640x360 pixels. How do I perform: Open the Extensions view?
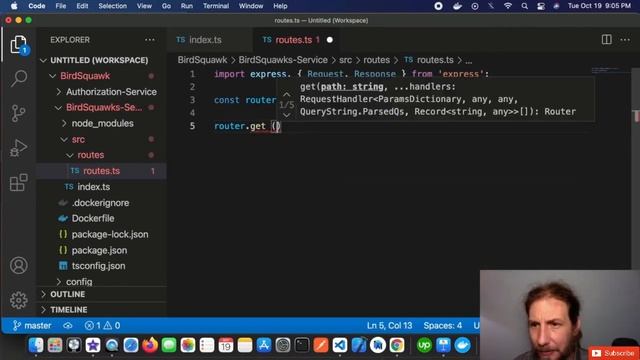tap(18, 182)
